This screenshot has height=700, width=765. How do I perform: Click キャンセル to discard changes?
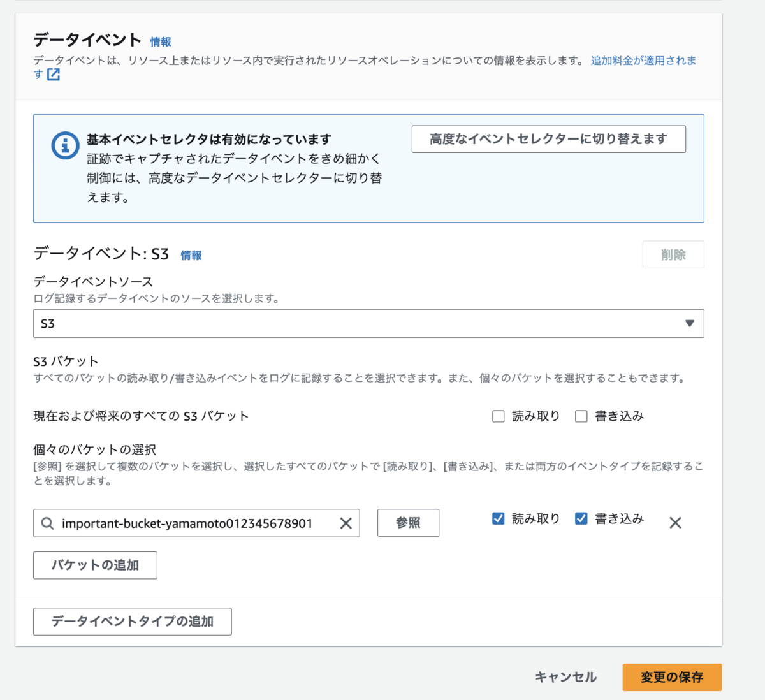(x=565, y=677)
